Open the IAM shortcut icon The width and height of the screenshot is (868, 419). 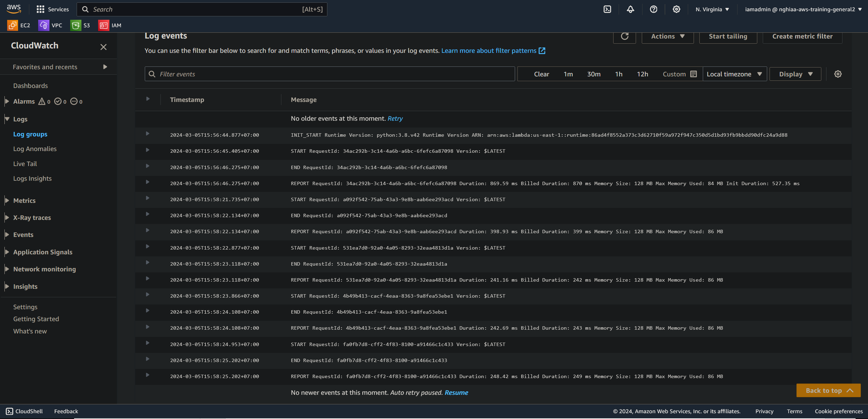tap(104, 25)
